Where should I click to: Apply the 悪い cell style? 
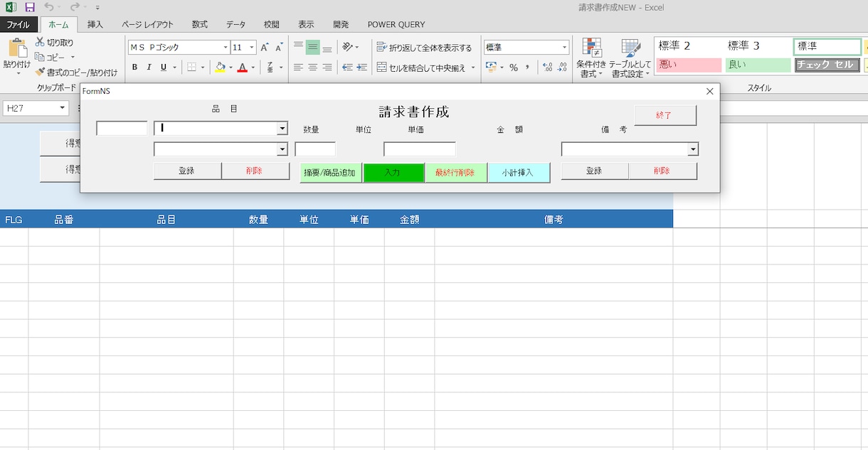pyautogui.click(x=687, y=65)
